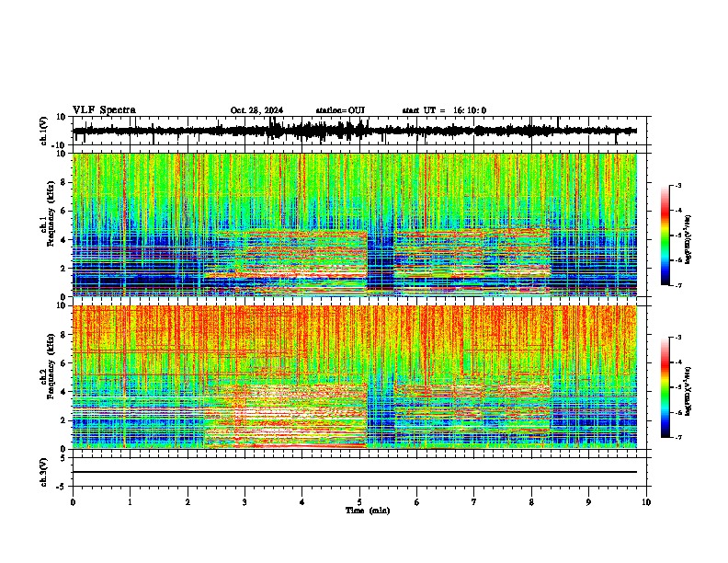Click the "8" tick on the time axis
The image size is (728, 563).
(x=531, y=502)
